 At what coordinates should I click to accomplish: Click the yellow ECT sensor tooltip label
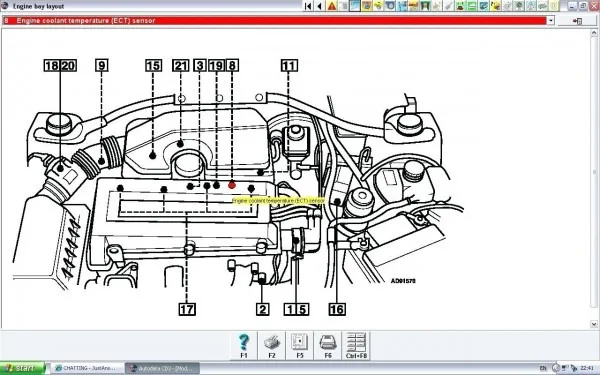pyautogui.click(x=279, y=201)
